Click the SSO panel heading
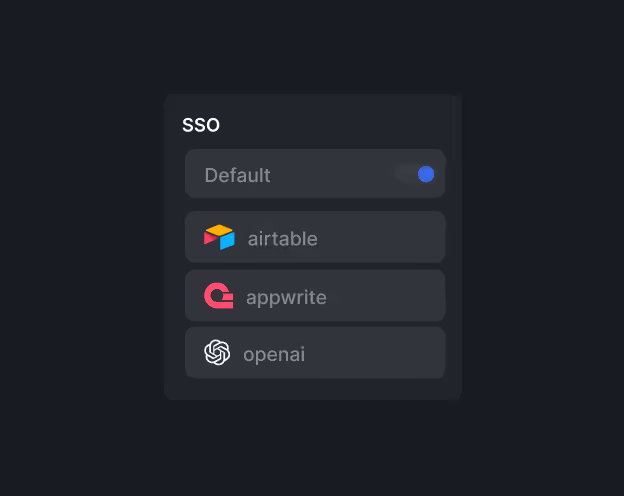This screenshot has width=624, height=496. point(201,125)
